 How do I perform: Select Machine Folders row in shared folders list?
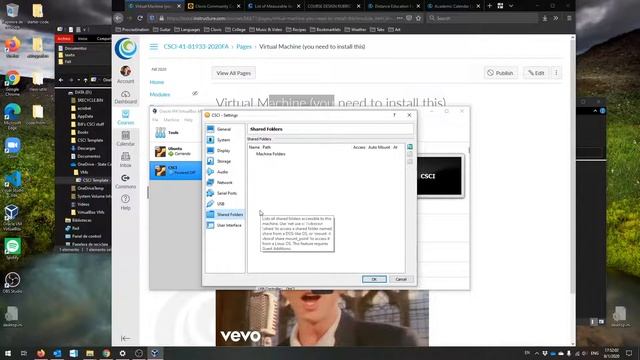[271, 154]
